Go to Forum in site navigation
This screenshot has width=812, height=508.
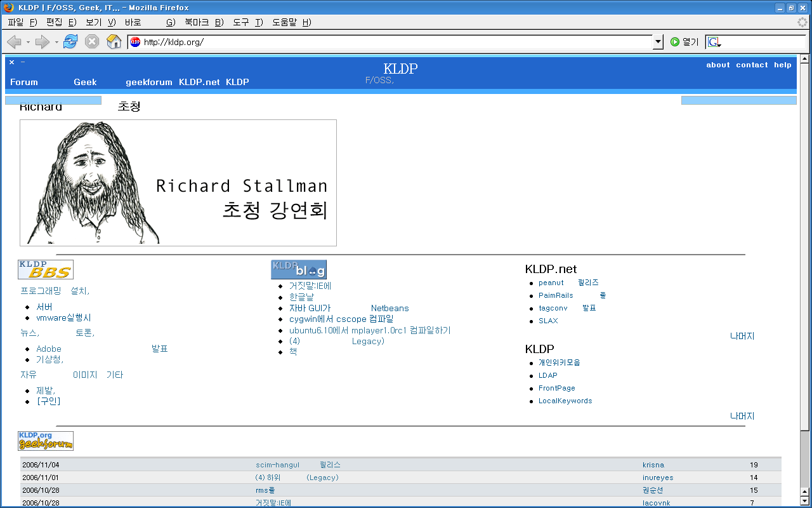pos(24,82)
